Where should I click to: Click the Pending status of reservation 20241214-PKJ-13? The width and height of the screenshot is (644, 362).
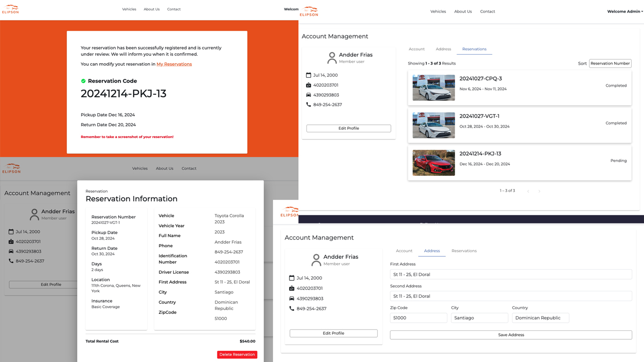click(x=619, y=161)
